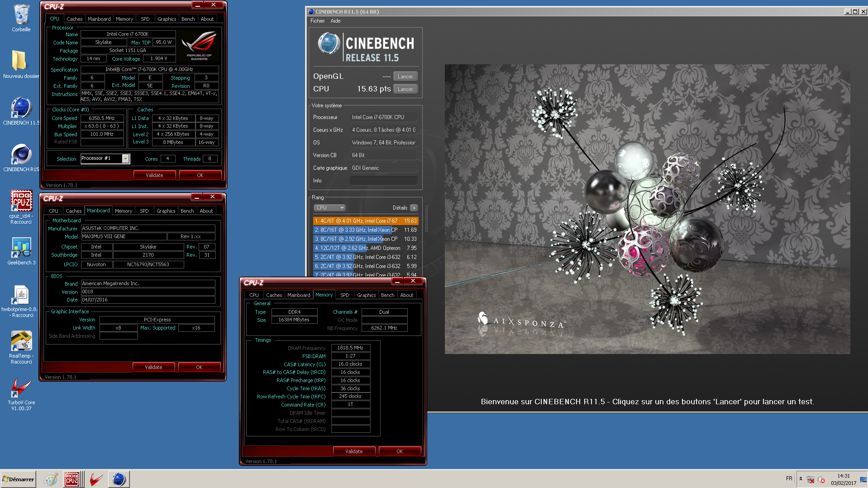Click the volume tray icon
868x488 pixels.
(x=821, y=479)
